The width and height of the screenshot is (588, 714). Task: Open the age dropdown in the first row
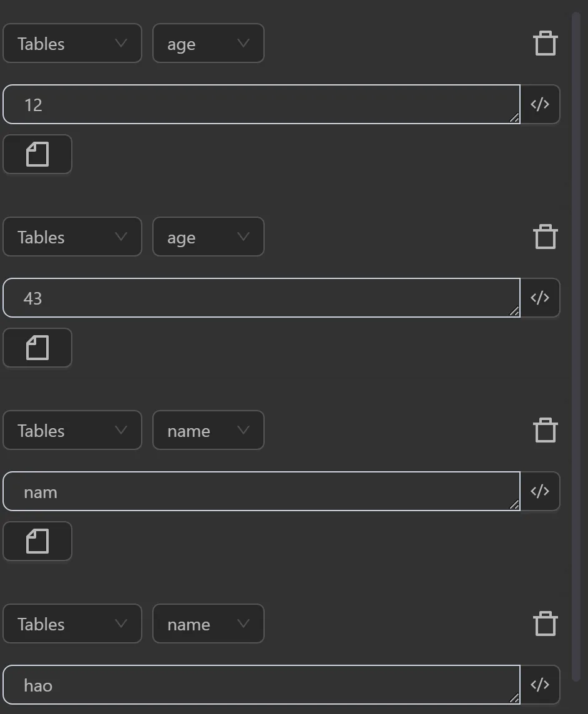point(208,43)
